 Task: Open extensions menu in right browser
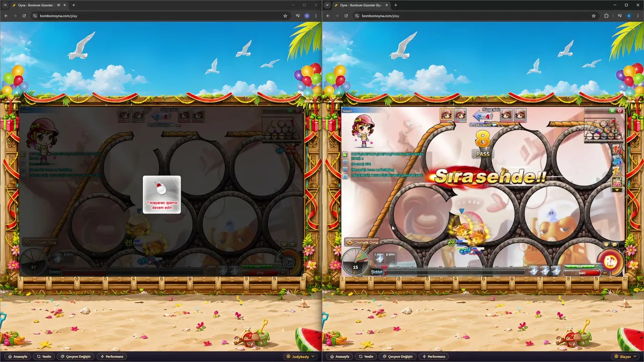pos(606,16)
